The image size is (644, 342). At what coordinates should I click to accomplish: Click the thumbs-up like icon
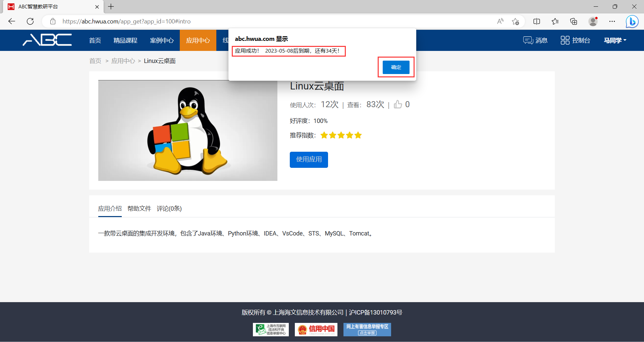398,105
